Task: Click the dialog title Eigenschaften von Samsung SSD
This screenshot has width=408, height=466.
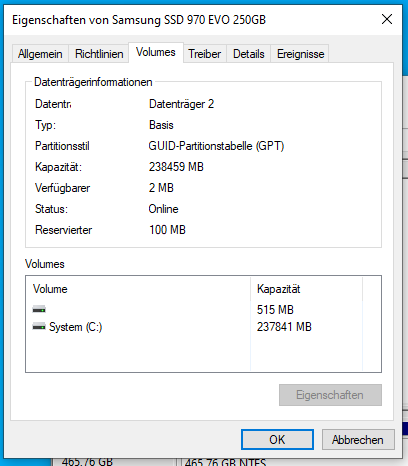Action: click(x=139, y=20)
